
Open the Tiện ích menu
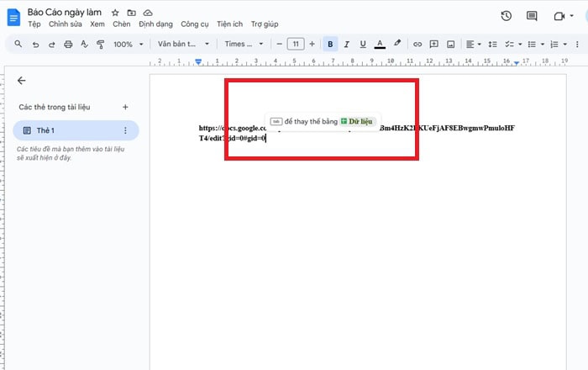229,24
